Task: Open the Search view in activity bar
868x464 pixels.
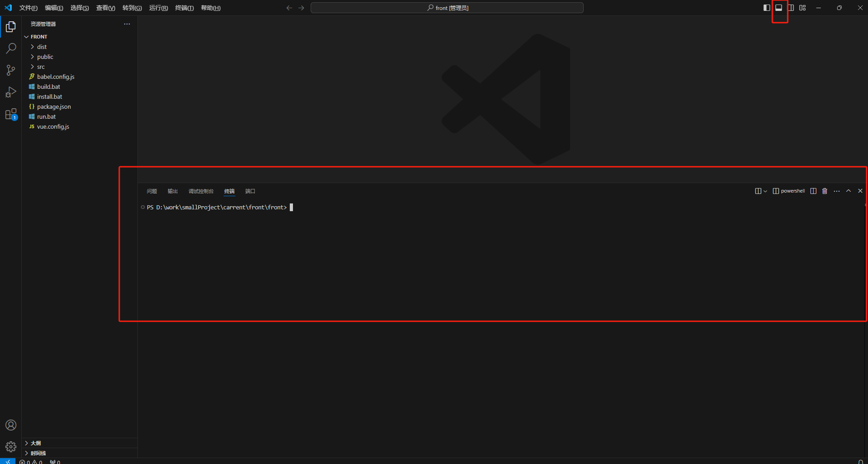Action: coord(11,48)
